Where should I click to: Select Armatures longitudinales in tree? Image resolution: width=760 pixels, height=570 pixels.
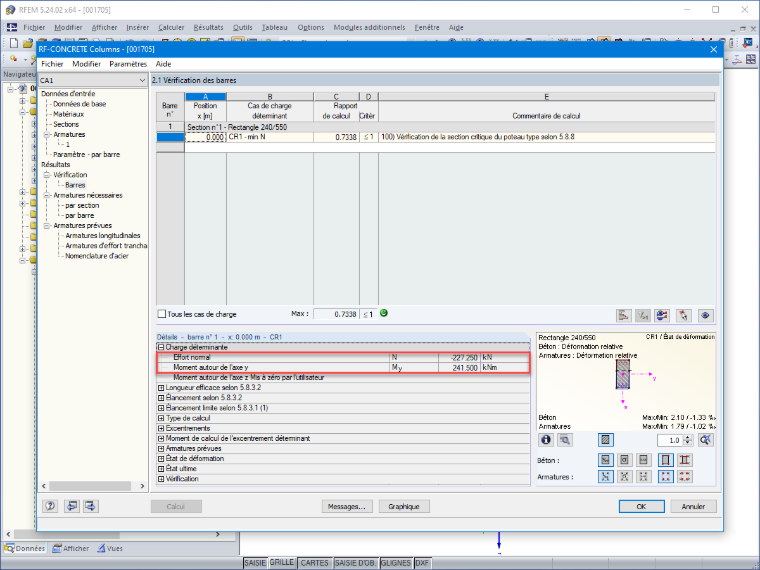pos(103,236)
